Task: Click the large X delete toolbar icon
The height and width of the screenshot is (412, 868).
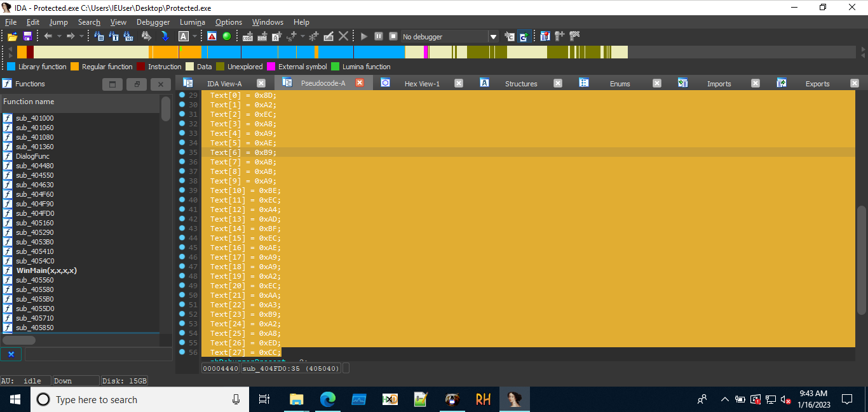Action: point(343,36)
